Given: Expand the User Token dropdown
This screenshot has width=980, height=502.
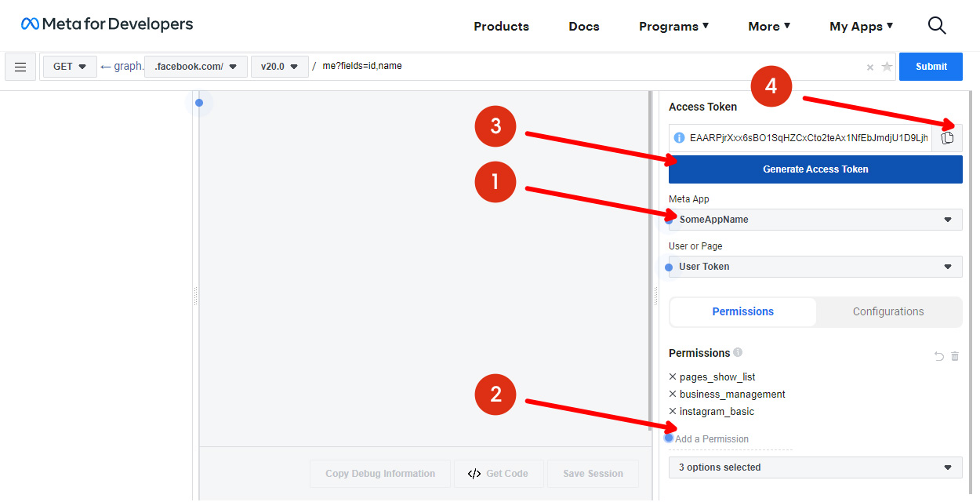Looking at the screenshot, I should pyautogui.click(x=815, y=267).
